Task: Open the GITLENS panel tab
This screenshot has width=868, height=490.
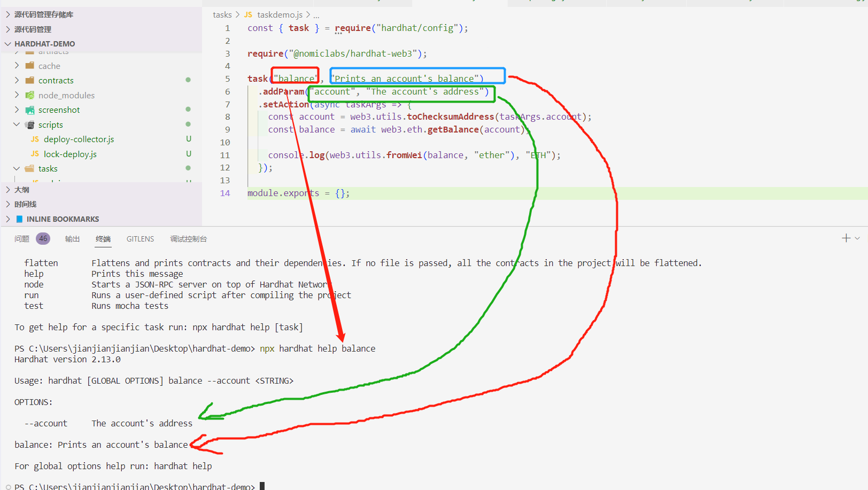Action: click(x=140, y=239)
